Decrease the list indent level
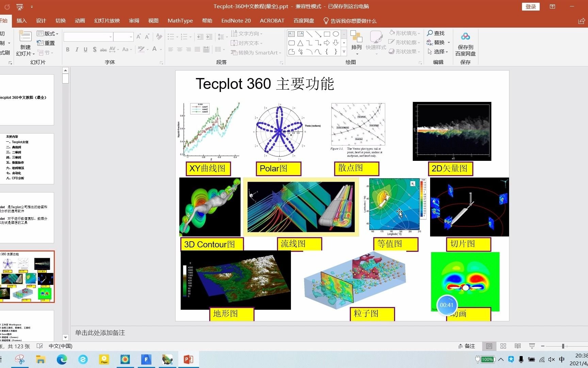Image resolution: width=588 pixels, height=368 pixels. pyautogui.click(x=200, y=36)
